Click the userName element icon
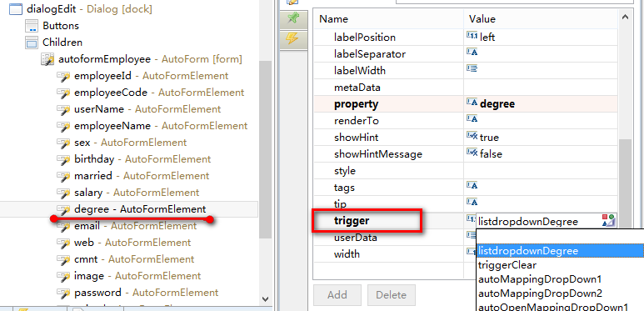This screenshot has height=311, width=644. point(63,109)
